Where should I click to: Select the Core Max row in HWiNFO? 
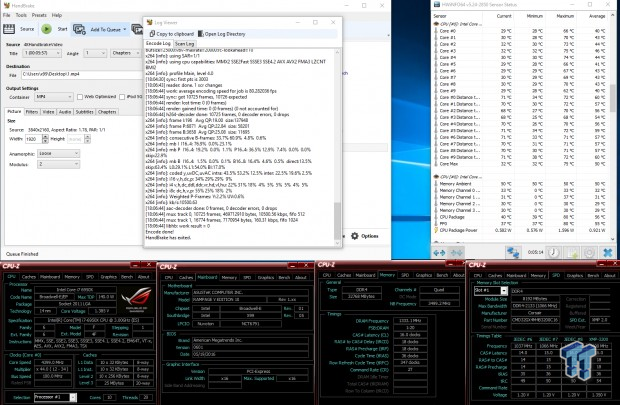pos(522,164)
